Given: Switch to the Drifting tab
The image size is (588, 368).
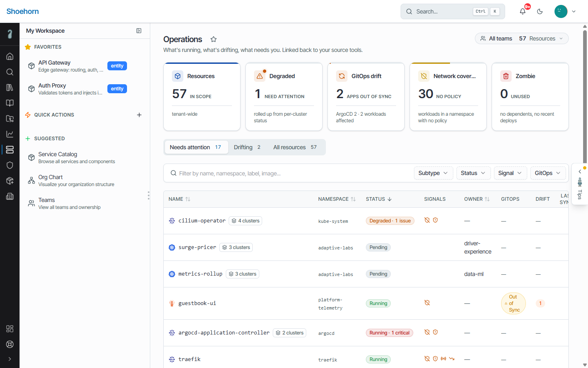Looking at the screenshot, I should click(247, 147).
